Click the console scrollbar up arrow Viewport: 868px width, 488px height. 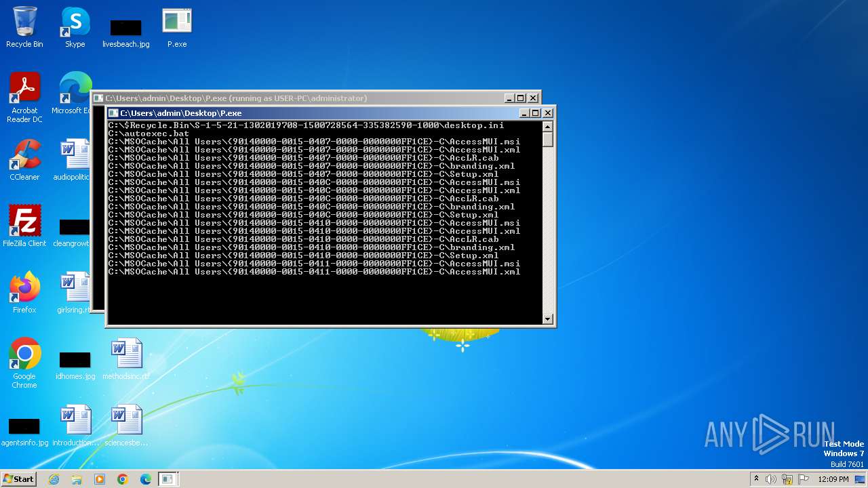pyautogui.click(x=548, y=126)
